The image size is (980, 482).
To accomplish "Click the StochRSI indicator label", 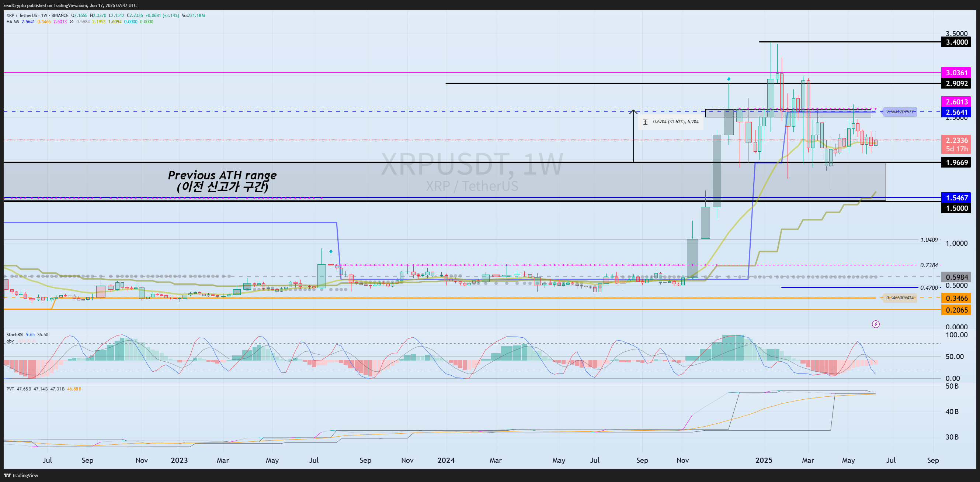I will point(15,335).
